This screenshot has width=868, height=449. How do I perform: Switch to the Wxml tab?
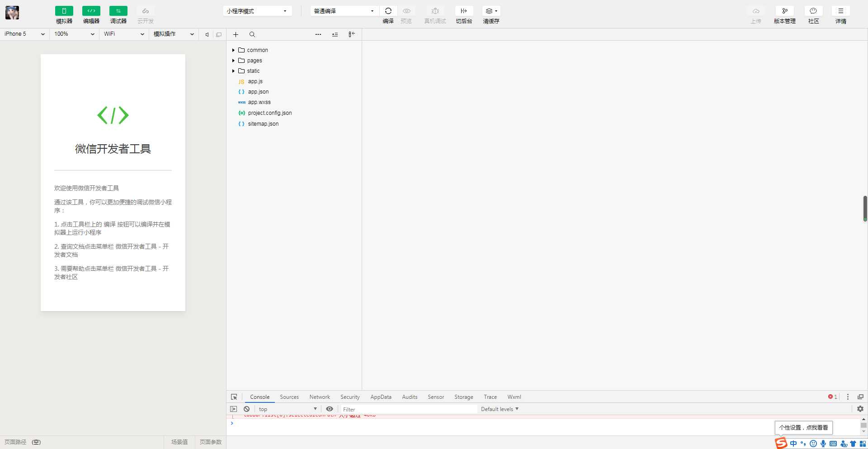[514, 397]
